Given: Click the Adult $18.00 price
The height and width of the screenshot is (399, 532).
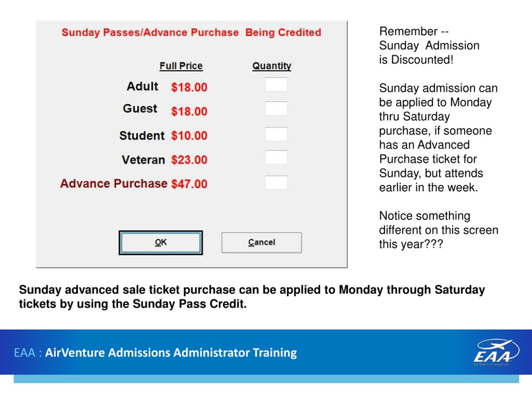Looking at the screenshot, I should [x=189, y=87].
